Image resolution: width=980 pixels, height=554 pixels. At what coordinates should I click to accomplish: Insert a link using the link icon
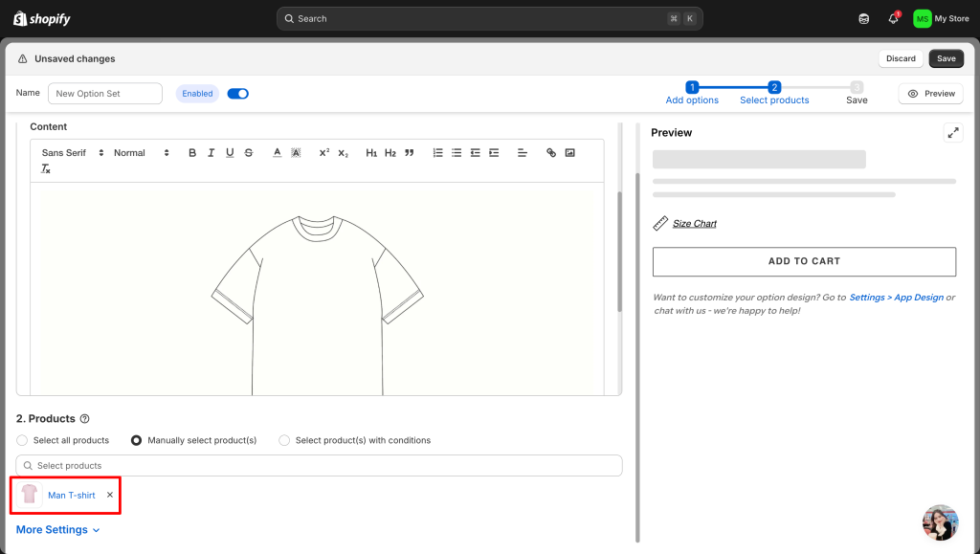point(551,153)
